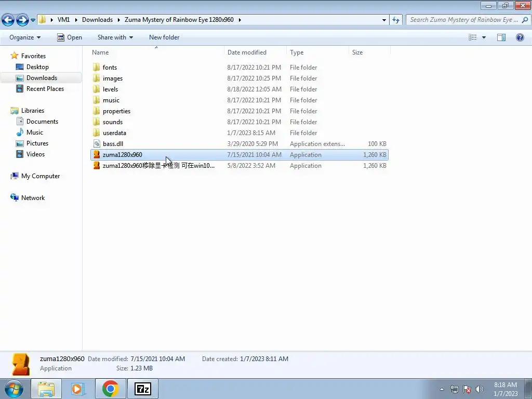Image resolution: width=532 pixels, height=399 pixels.
Task: Go forward with the Forward arrow button
Action: pos(22,20)
